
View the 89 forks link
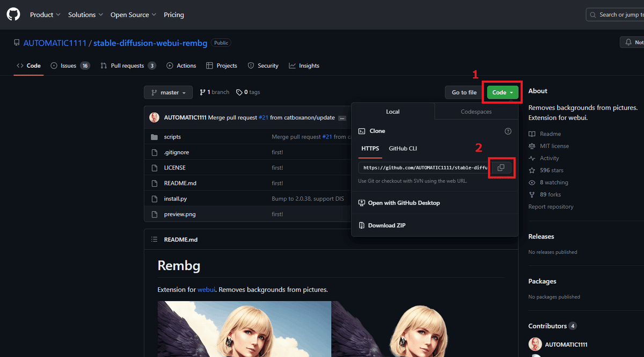click(545, 195)
